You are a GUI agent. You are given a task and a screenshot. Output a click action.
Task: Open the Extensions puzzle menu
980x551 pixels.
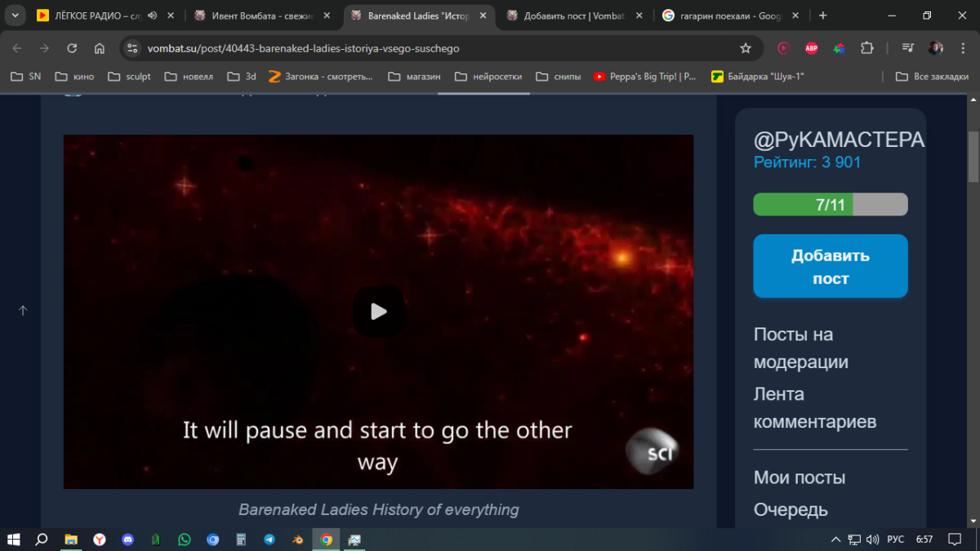click(867, 48)
